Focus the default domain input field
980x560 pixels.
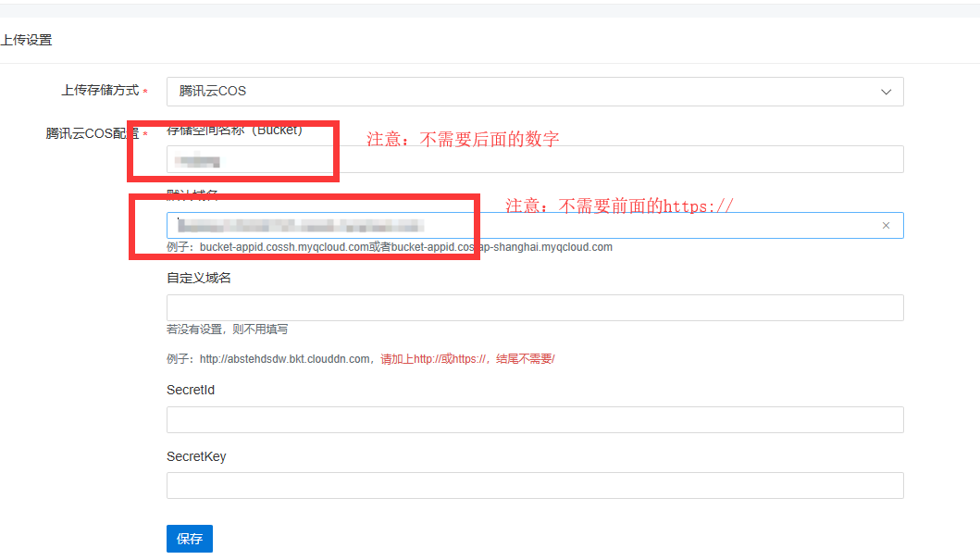[535, 226]
